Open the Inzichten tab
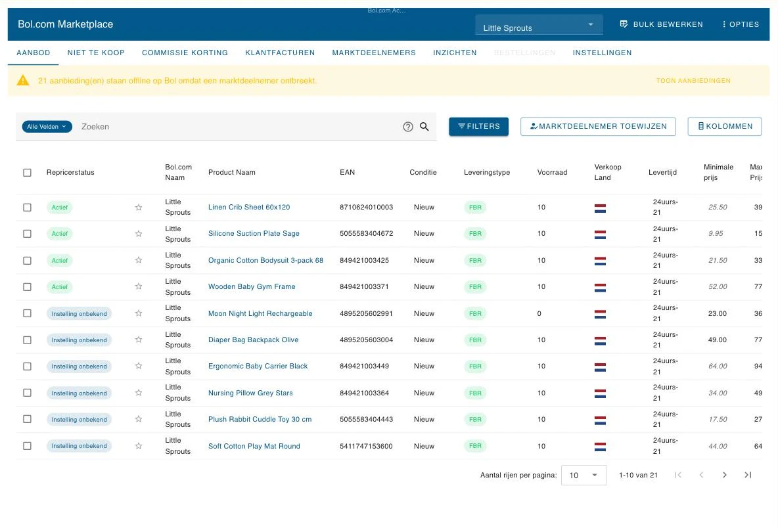778x532 pixels. (455, 53)
